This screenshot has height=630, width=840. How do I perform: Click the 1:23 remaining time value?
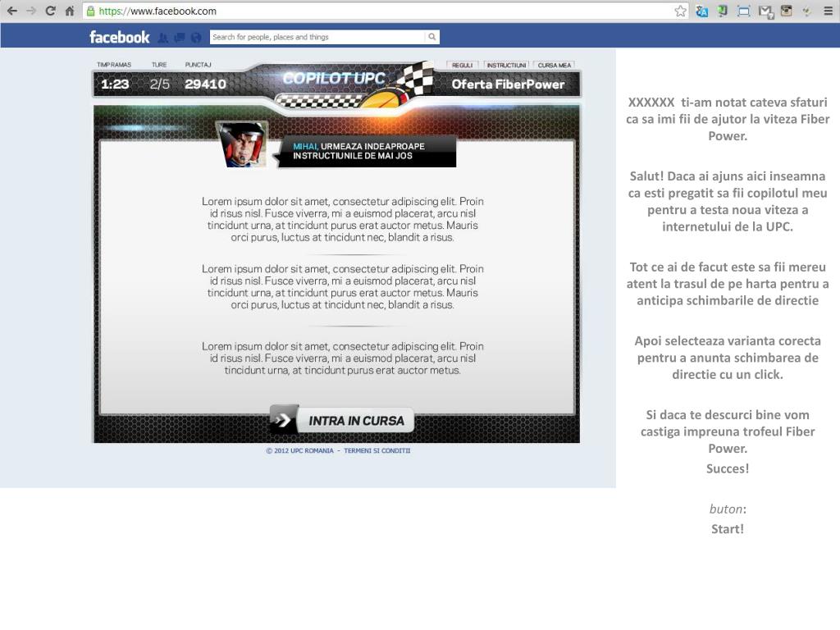coord(115,84)
